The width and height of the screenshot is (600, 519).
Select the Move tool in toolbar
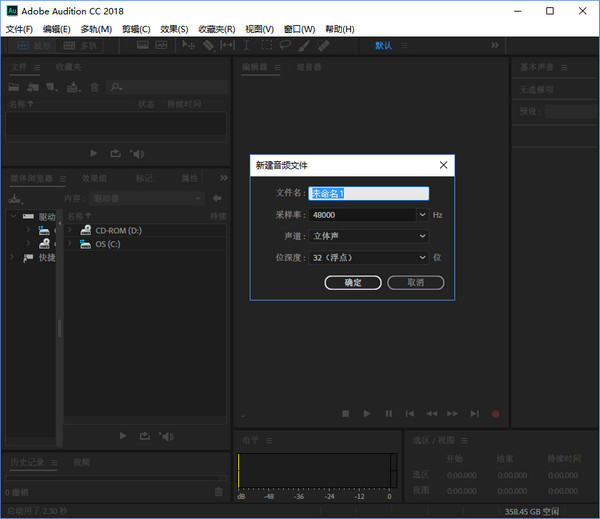pos(188,46)
